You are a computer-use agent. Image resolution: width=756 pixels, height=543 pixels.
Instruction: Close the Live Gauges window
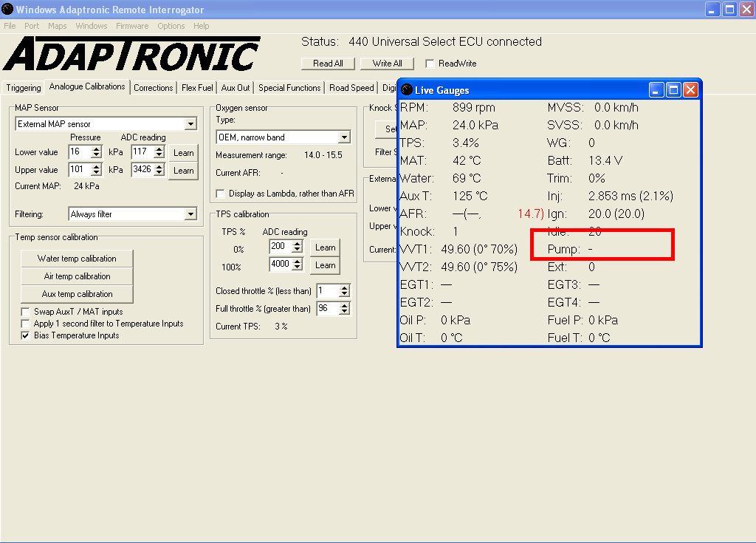[x=690, y=90]
